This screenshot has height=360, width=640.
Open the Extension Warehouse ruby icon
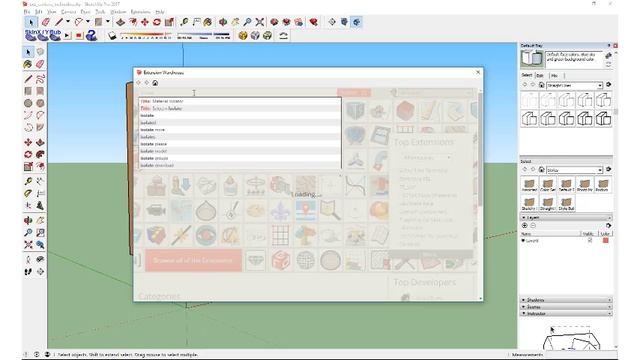(313, 22)
